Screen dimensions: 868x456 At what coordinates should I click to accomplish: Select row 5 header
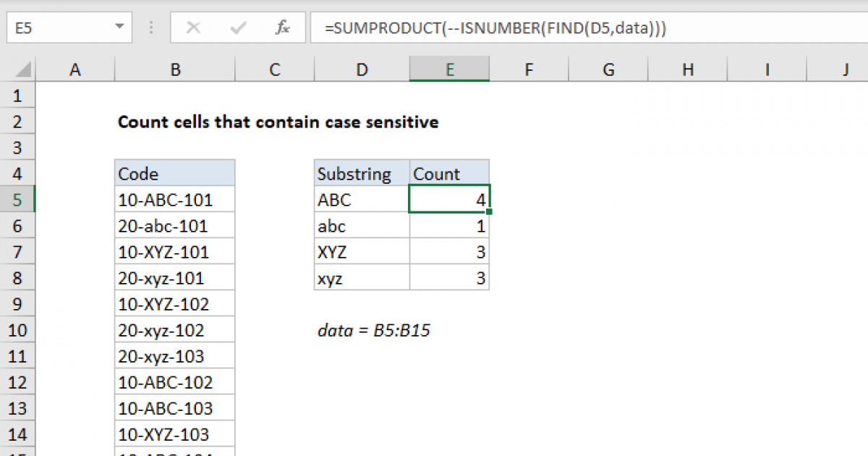[x=18, y=199]
